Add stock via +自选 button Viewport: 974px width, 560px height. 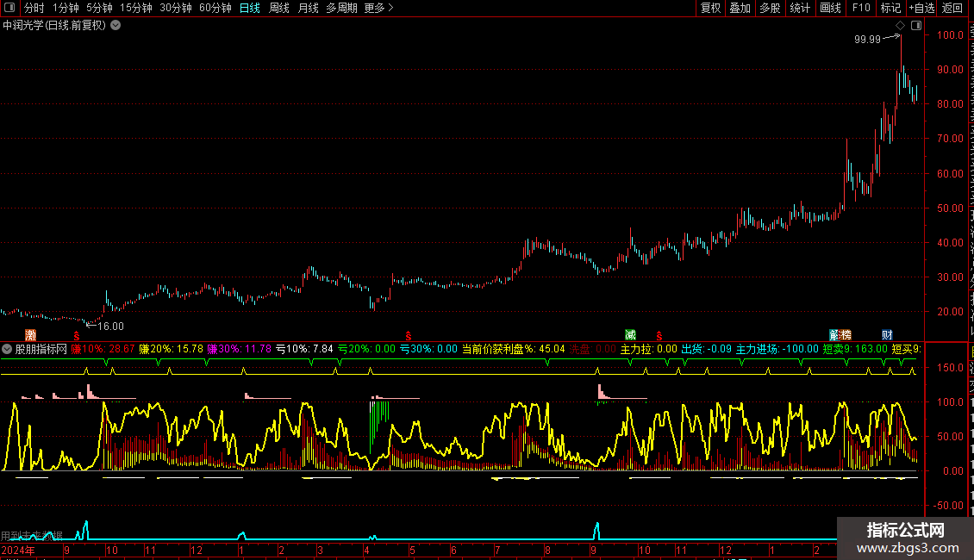click(x=921, y=8)
